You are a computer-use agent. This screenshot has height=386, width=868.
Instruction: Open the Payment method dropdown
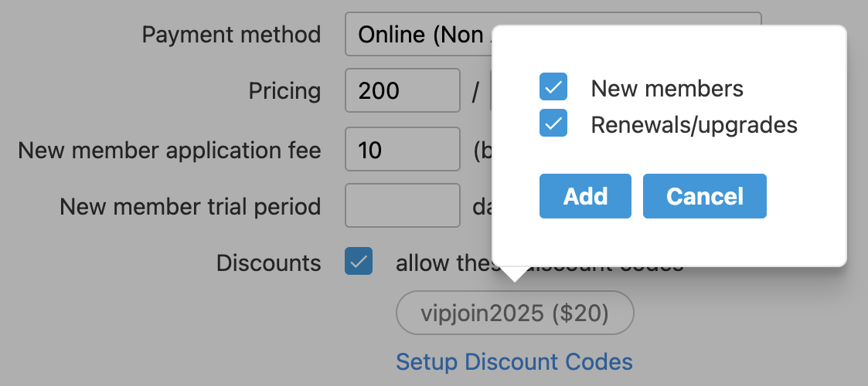point(417,35)
